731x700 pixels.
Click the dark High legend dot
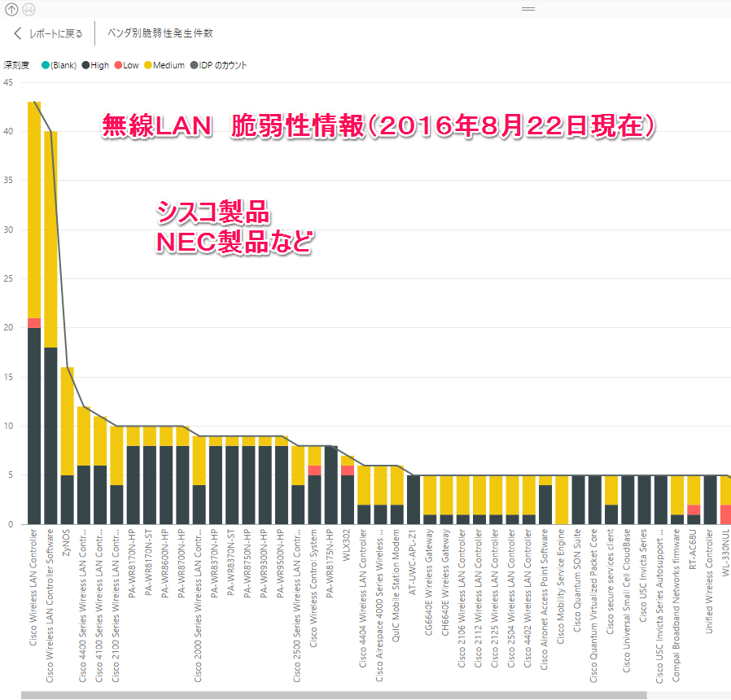[85, 65]
